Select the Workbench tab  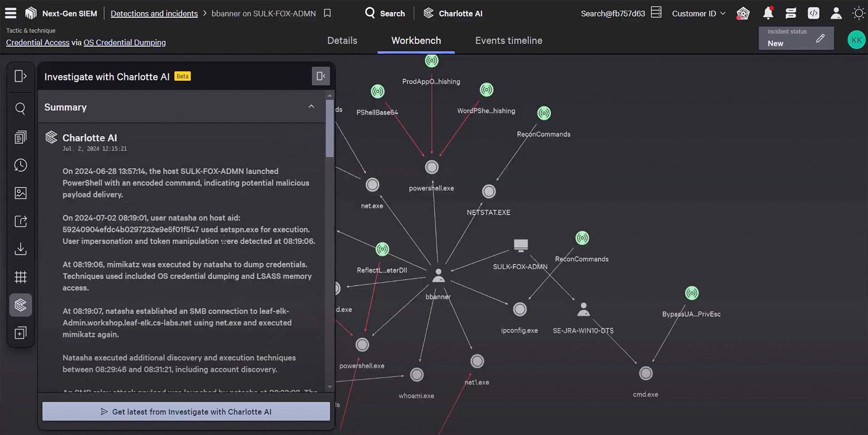pos(416,40)
